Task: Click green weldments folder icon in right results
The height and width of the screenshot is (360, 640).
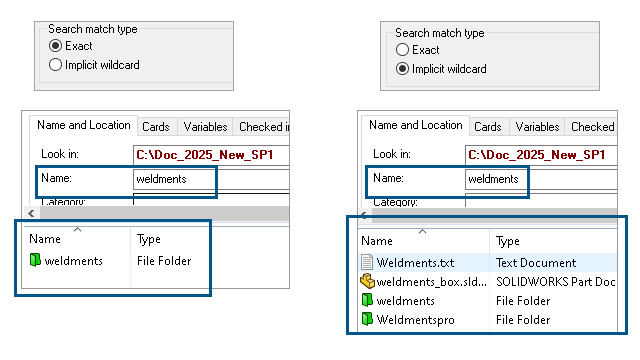Action: (367, 300)
